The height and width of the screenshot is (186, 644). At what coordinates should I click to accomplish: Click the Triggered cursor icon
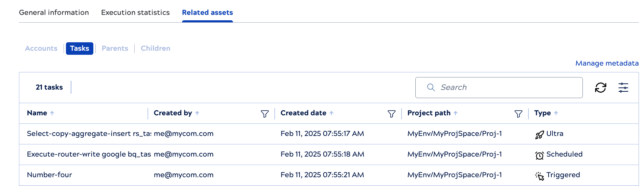click(539, 176)
